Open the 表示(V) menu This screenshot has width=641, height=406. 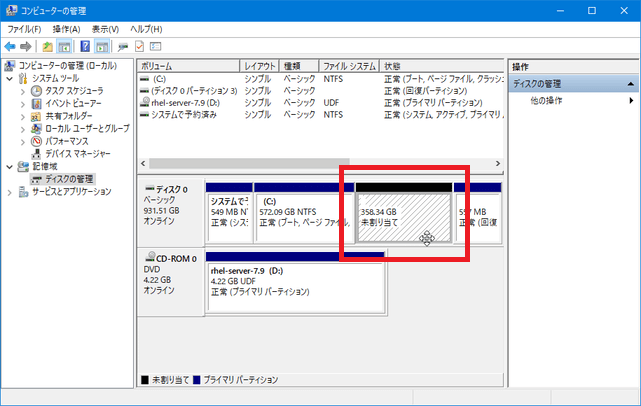point(106,29)
